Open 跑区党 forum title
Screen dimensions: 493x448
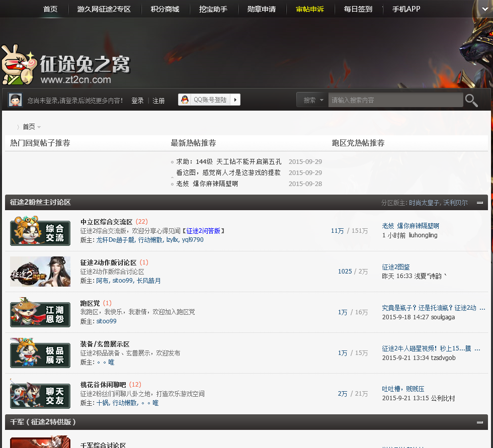pos(90,303)
